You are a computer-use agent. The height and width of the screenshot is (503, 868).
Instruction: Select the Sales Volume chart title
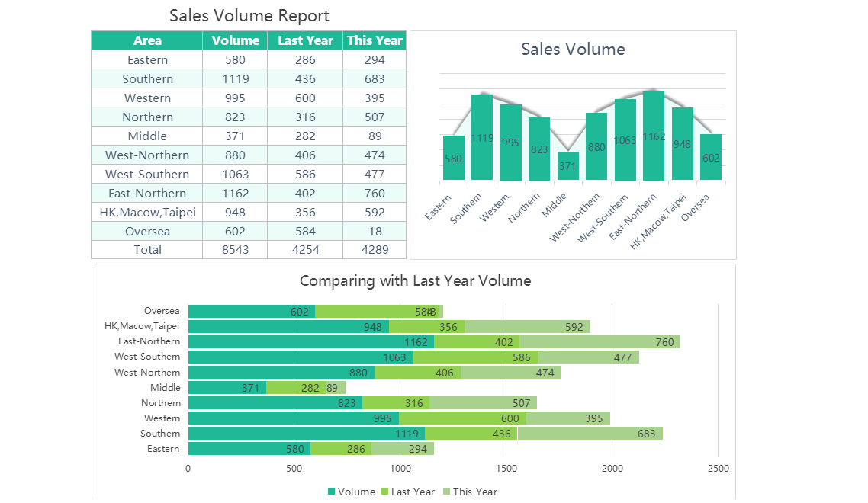(x=573, y=50)
